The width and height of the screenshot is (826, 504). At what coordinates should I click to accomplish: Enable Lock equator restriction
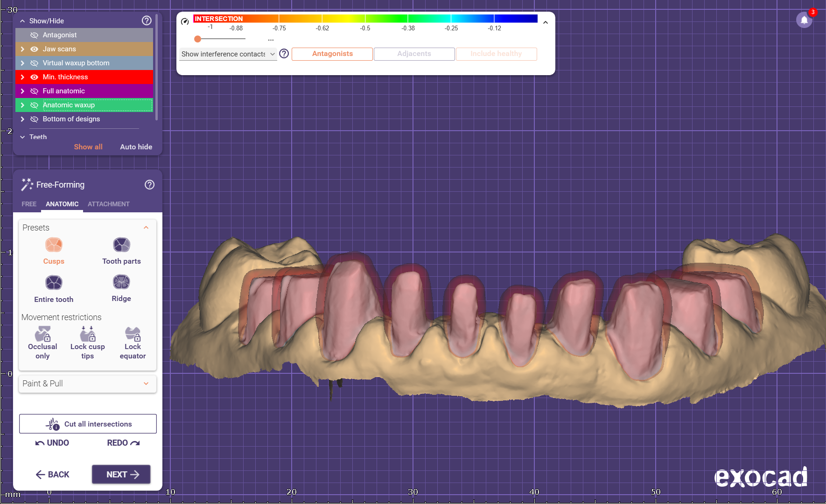pyautogui.click(x=133, y=334)
